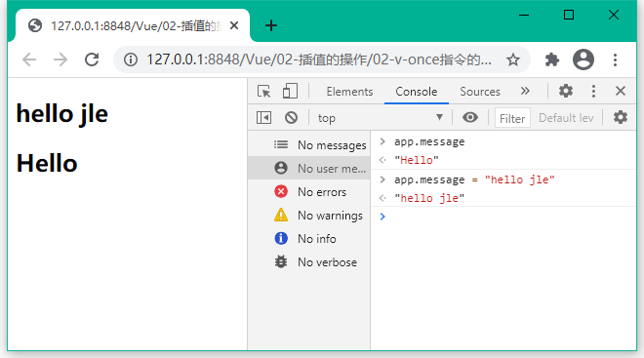Open a new browser tab

271,25
